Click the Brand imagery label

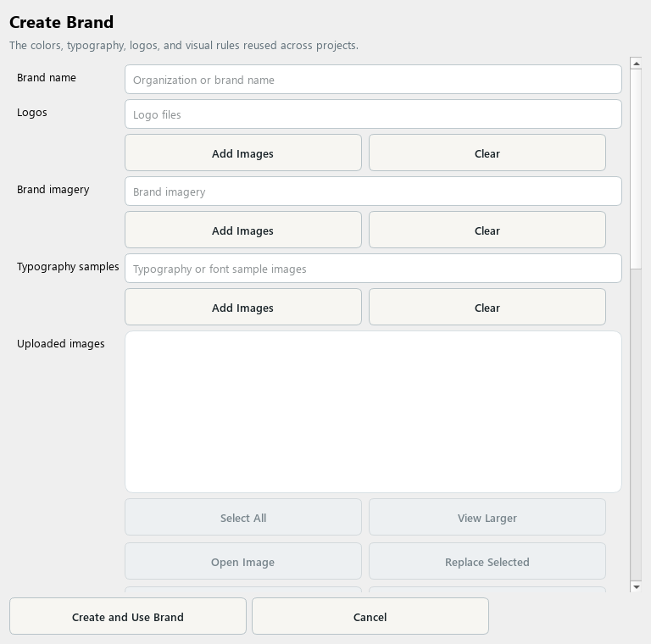point(53,190)
